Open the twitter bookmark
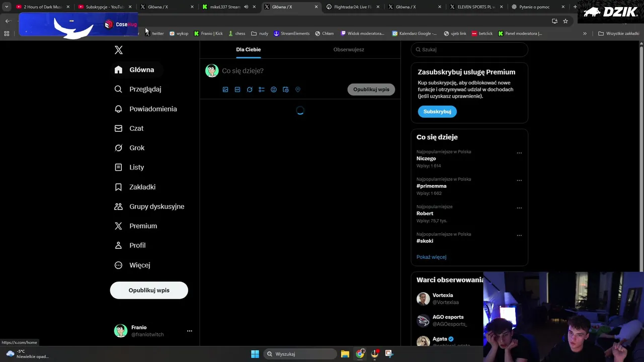Screen dimensions: 644x362 (x=154, y=34)
